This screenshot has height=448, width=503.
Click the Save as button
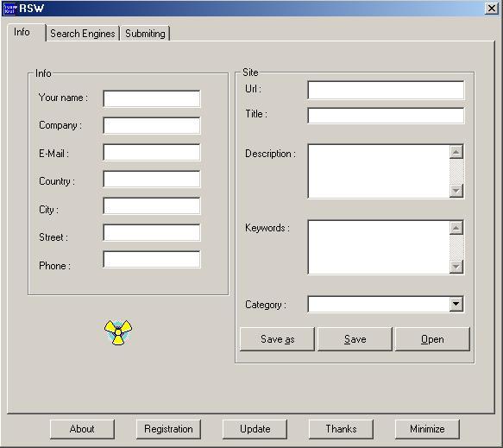pos(277,339)
